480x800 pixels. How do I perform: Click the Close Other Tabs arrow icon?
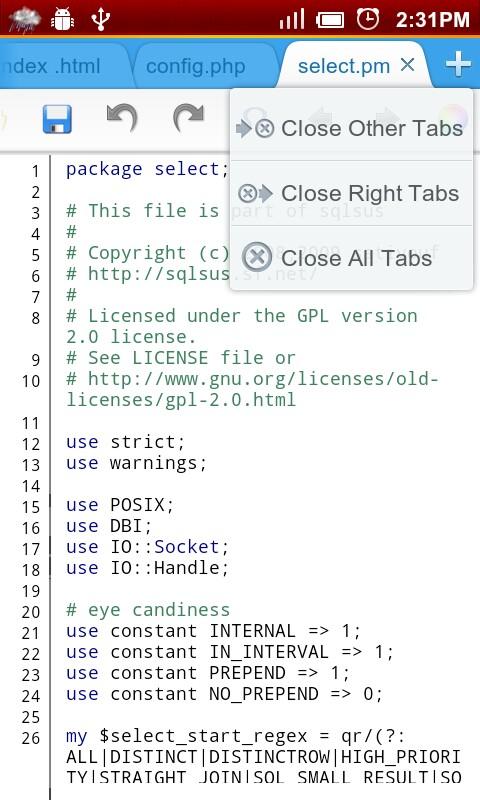pyautogui.click(x=255, y=129)
